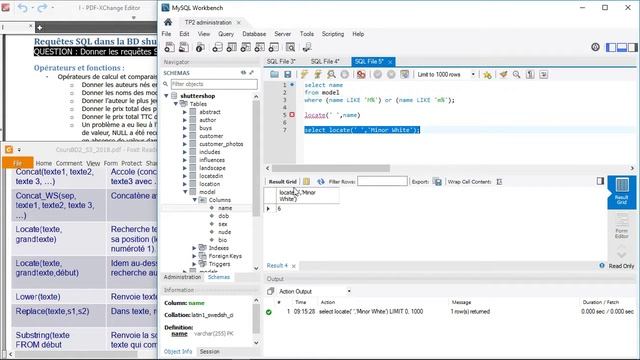Viewport: 640px width, 360px height.
Task: Search table data icon in main toolbar
Action: (x=290, y=47)
